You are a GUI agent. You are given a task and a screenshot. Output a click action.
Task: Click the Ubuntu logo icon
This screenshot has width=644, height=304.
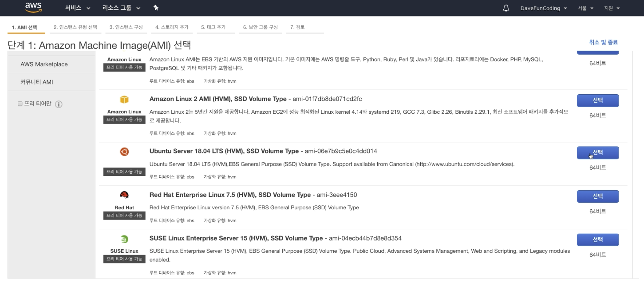(124, 152)
